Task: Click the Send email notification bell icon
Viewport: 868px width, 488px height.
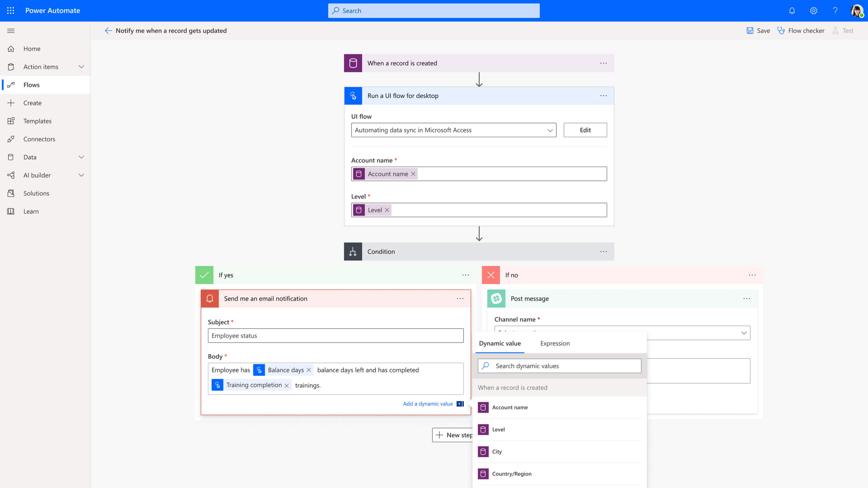Action: [x=210, y=299]
